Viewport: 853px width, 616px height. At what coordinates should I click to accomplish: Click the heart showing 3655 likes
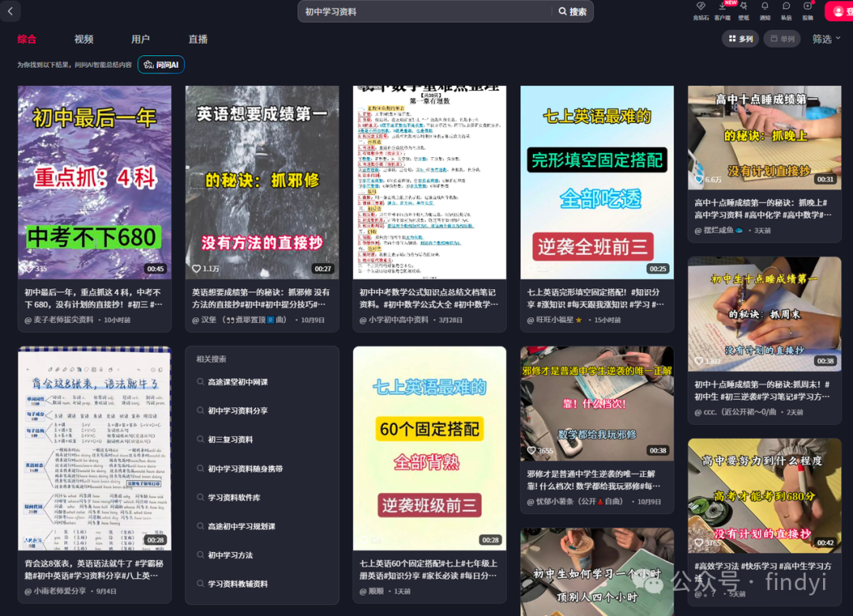[x=532, y=451]
